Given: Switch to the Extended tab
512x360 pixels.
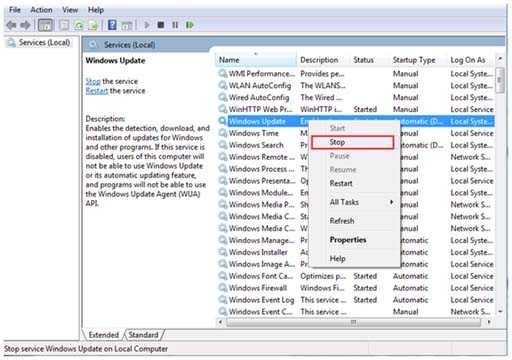Looking at the screenshot, I should tap(104, 335).
